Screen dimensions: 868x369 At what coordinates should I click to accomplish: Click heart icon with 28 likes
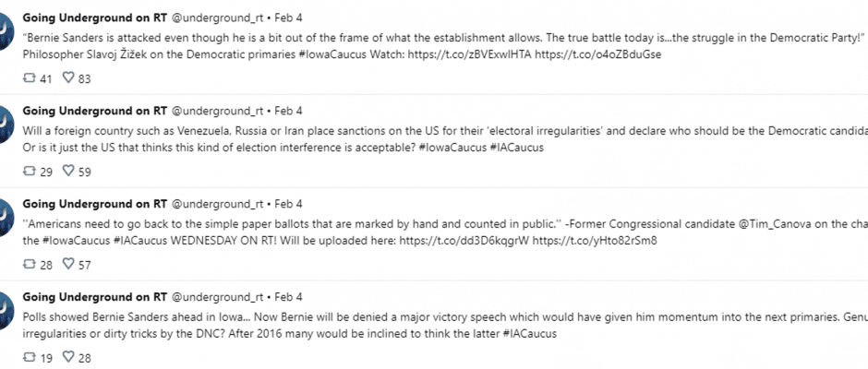[x=68, y=357]
